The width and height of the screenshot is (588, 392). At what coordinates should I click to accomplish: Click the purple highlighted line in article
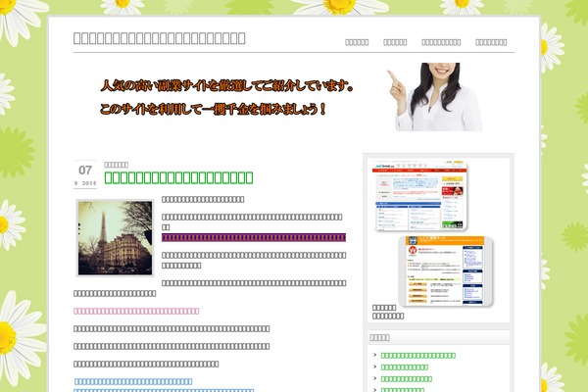[x=254, y=237]
